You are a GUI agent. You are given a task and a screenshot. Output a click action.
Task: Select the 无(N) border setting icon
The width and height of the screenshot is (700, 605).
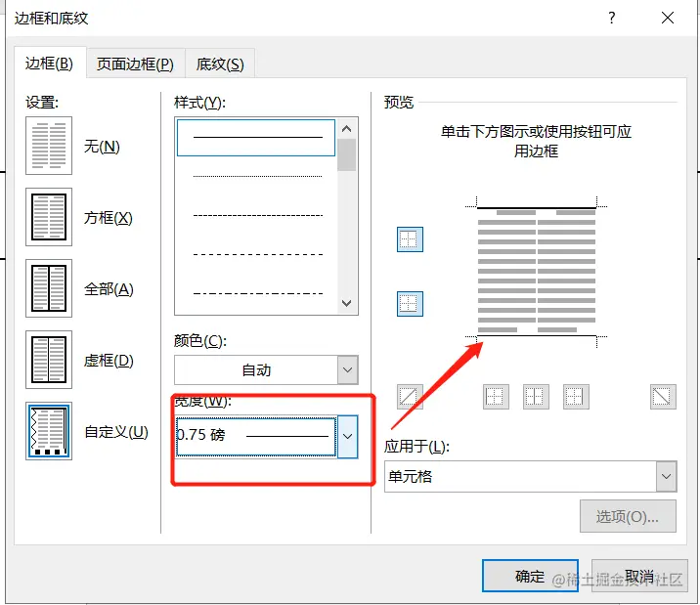49,146
